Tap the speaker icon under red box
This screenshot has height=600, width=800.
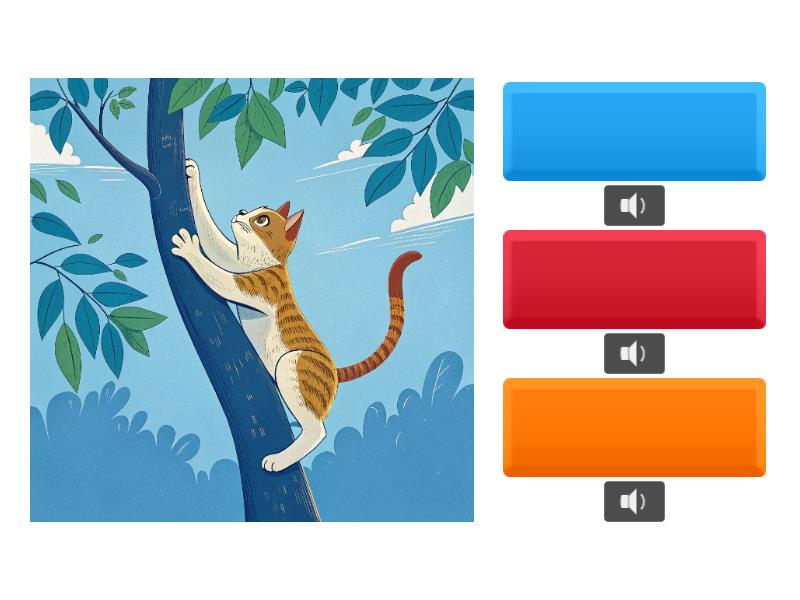[x=633, y=354]
